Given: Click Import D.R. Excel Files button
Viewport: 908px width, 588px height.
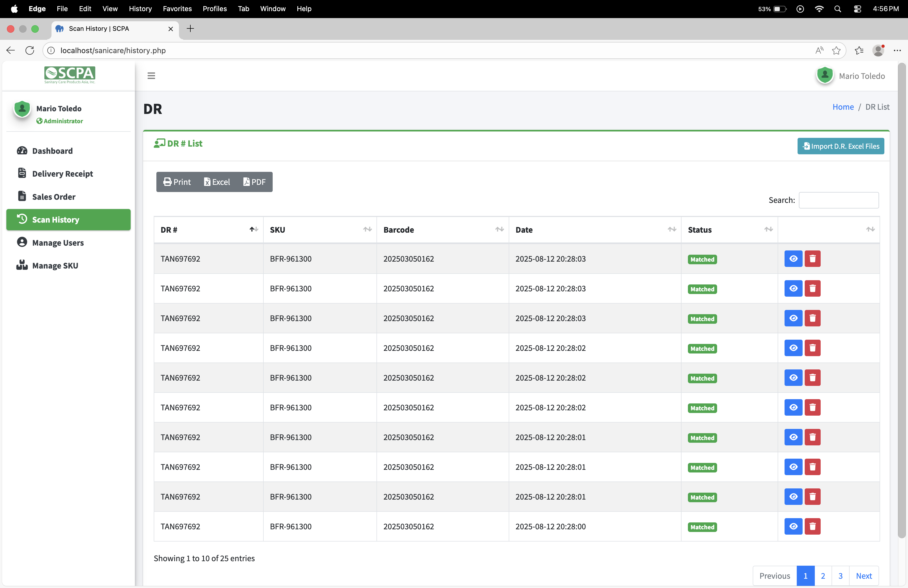Looking at the screenshot, I should (841, 146).
